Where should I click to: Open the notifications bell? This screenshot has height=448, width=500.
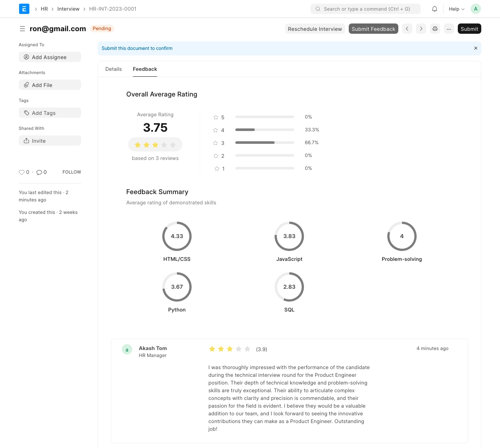coord(435,9)
